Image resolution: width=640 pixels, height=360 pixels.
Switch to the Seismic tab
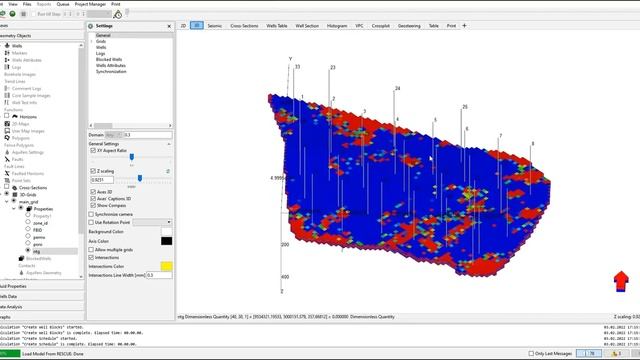click(x=215, y=26)
